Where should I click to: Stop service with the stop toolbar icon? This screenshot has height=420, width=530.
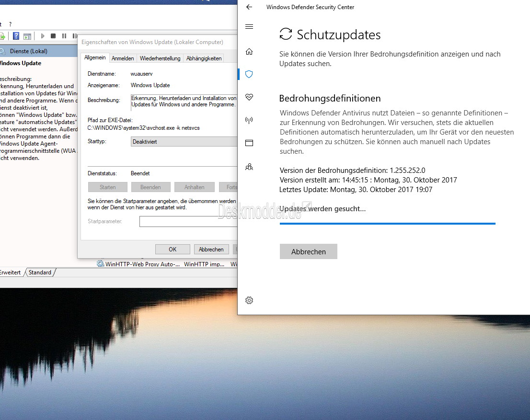tap(53, 36)
